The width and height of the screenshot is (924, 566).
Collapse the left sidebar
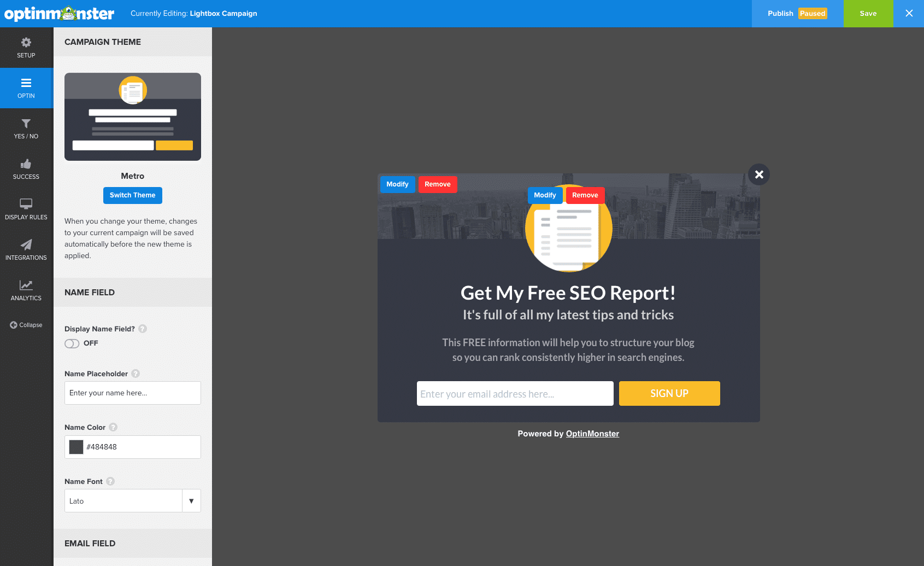pyautogui.click(x=26, y=325)
